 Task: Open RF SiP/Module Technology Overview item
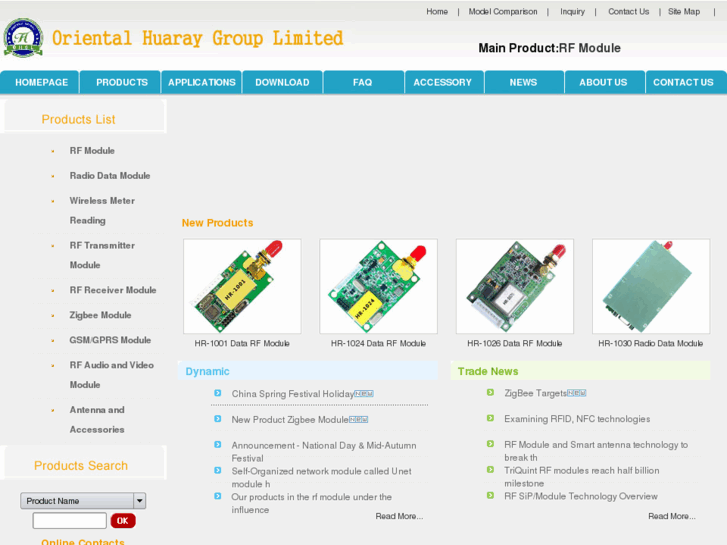[581, 496]
